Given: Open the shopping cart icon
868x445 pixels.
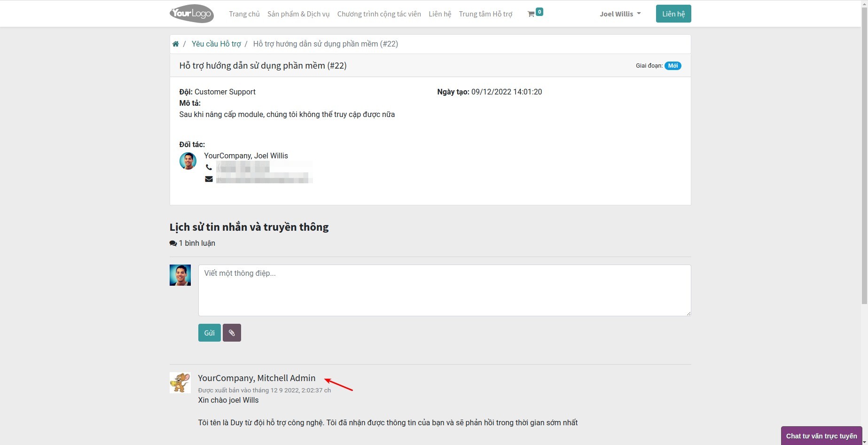Looking at the screenshot, I should [531, 14].
